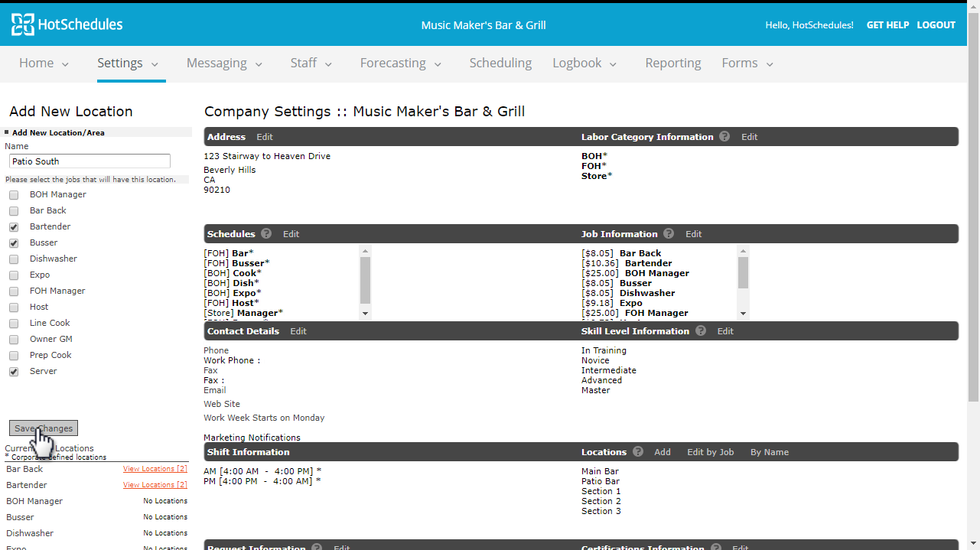
Task: Tick the Prep Cook job checkbox
Action: [14, 356]
